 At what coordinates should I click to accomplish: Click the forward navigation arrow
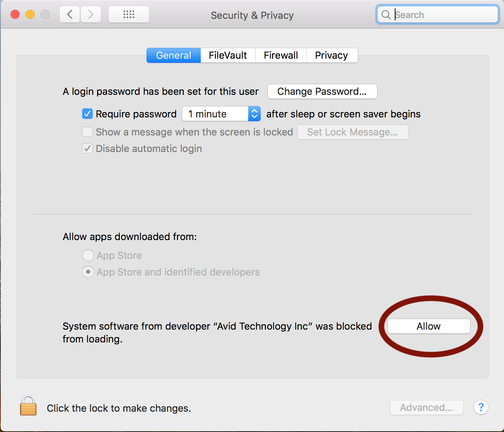pos(91,15)
